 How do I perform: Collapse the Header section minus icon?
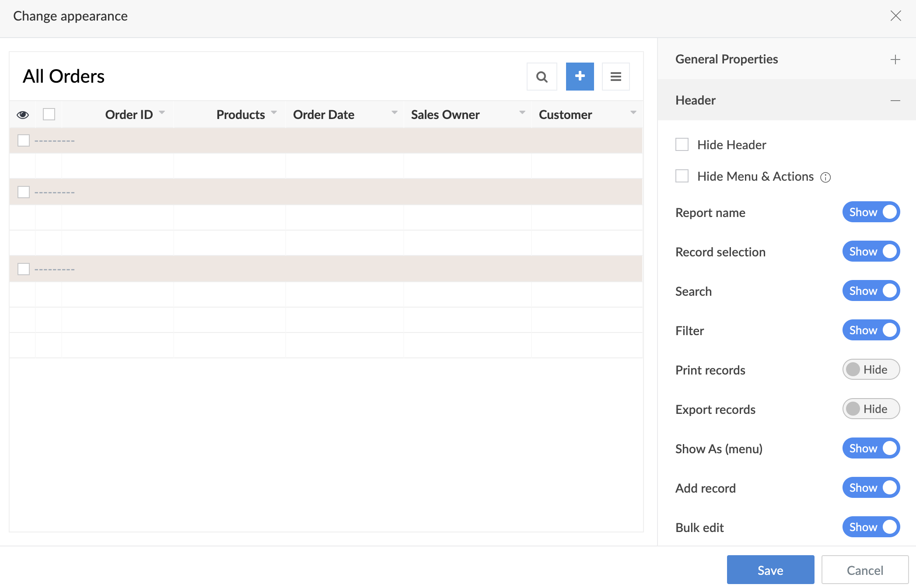pos(895,101)
